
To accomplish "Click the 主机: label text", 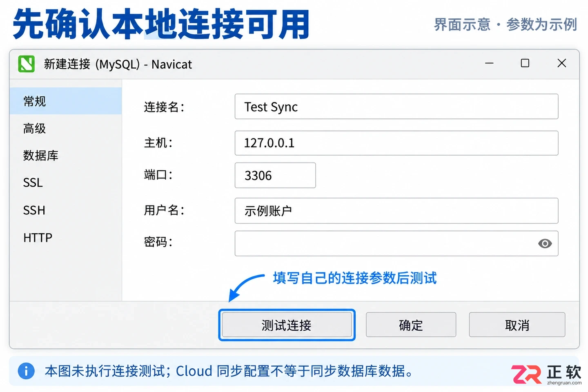I will pyautogui.click(x=158, y=143).
